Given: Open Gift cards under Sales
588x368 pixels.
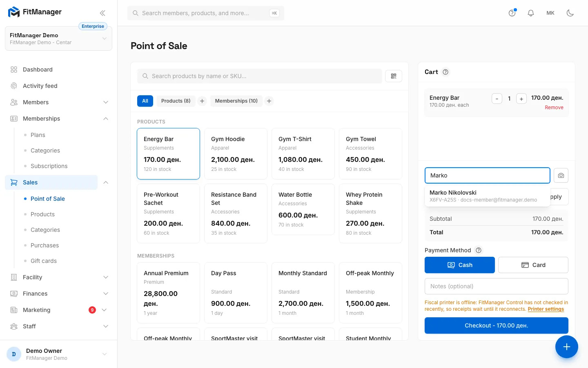Looking at the screenshot, I should [x=44, y=261].
